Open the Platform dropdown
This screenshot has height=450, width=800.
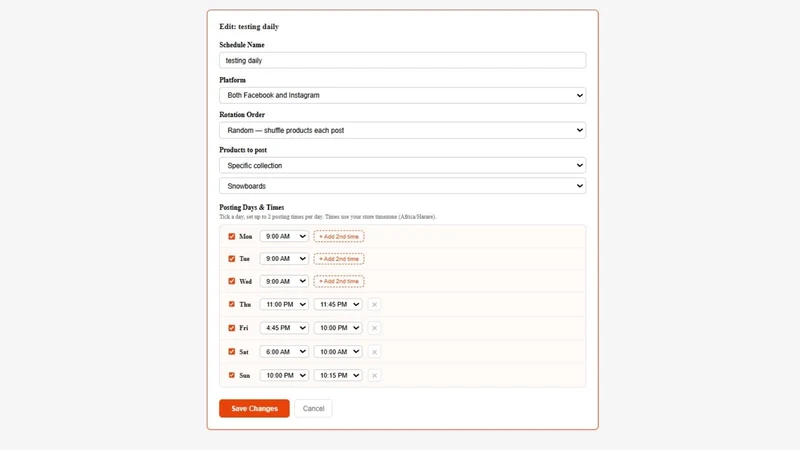click(403, 95)
